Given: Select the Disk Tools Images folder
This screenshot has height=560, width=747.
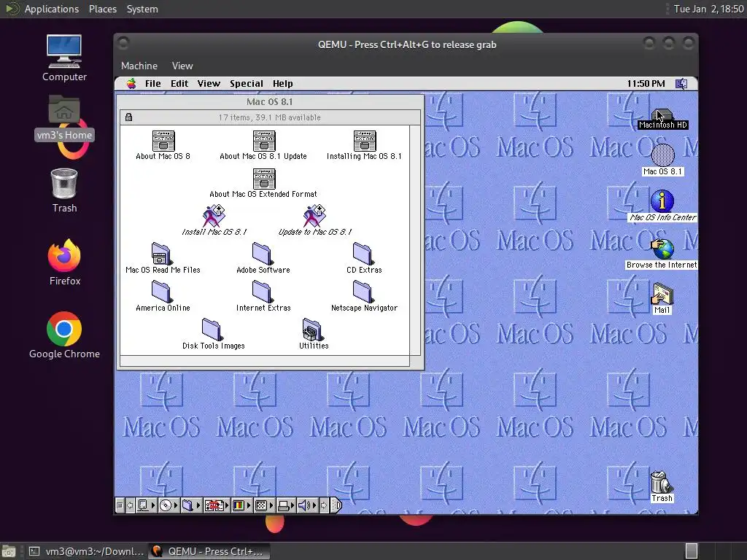Looking at the screenshot, I should click(213, 334).
